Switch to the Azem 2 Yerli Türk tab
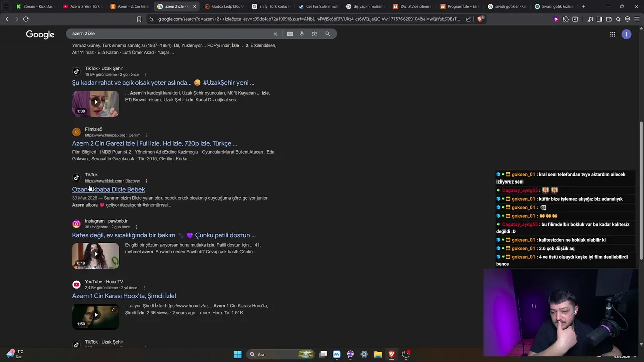Viewport: 644px width, 362px height. (82, 6)
